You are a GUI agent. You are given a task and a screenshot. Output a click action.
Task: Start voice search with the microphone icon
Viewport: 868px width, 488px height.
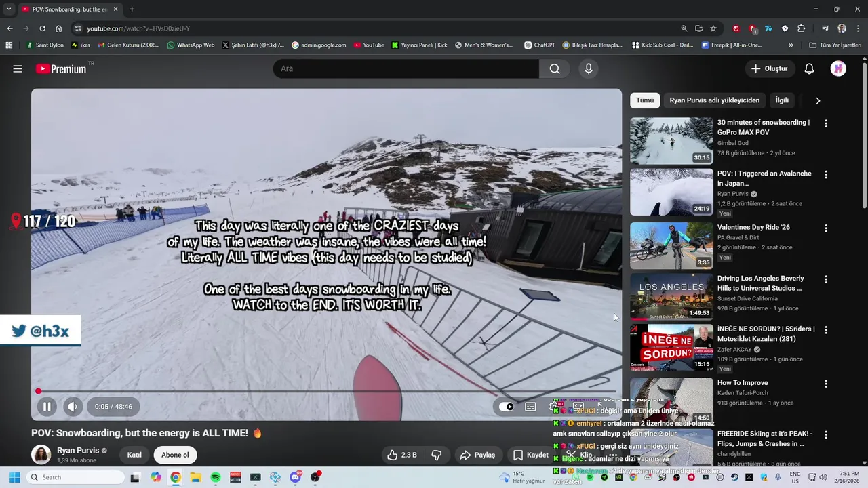(589, 68)
